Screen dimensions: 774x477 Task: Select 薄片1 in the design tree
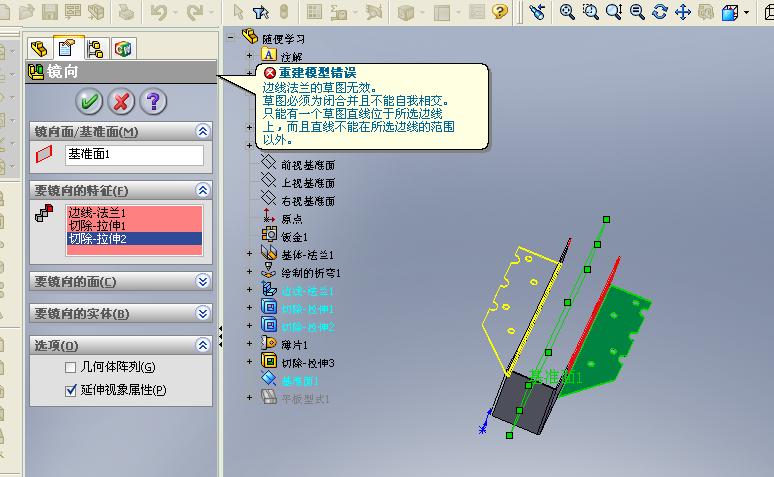tap(295, 345)
